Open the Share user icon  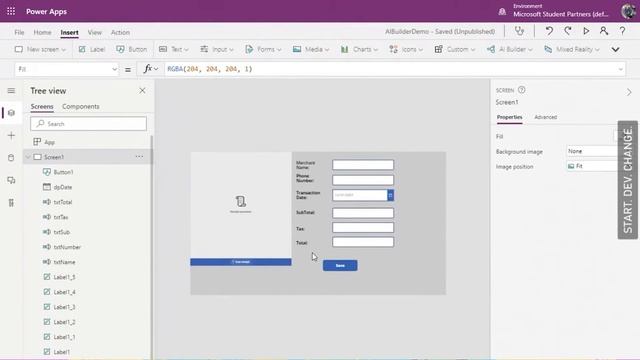point(604,31)
